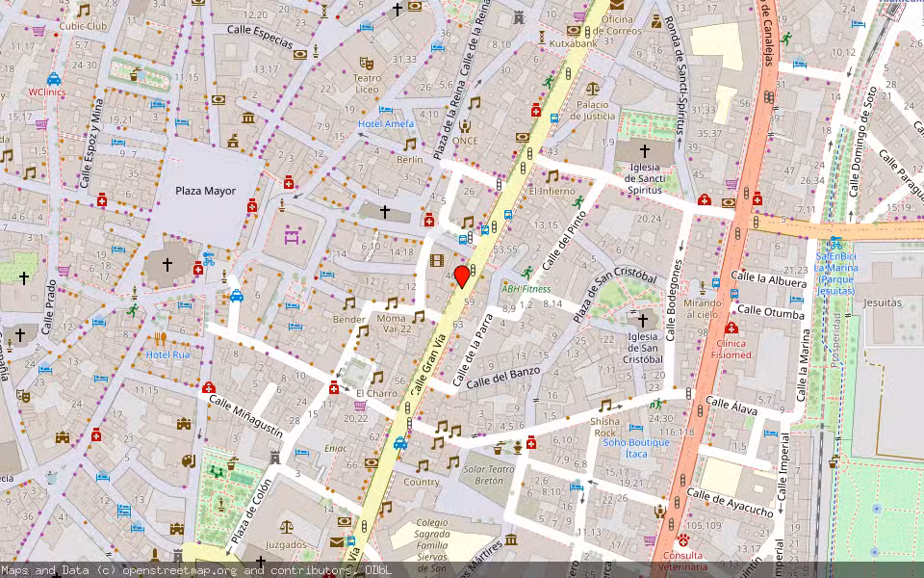Screen dimensions: 924x578
Task: Click the castle icon left of Kutxabank
Action: click(x=519, y=18)
